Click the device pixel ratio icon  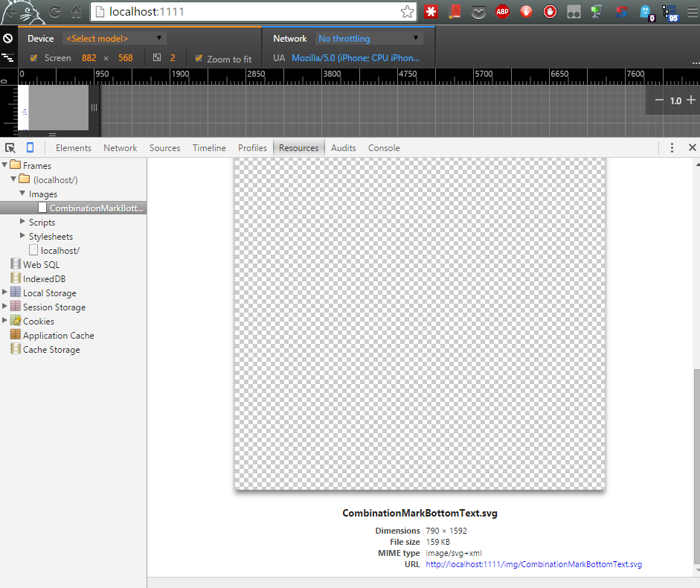click(x=157, y=57)
